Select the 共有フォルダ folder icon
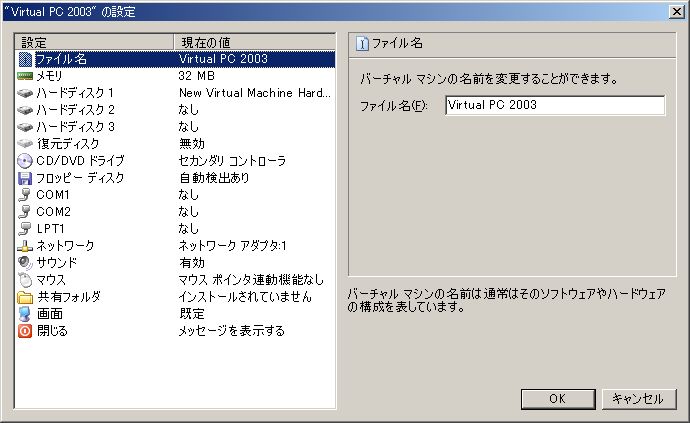Viewport: 690px width, 423px height. [x=26, y=297]
